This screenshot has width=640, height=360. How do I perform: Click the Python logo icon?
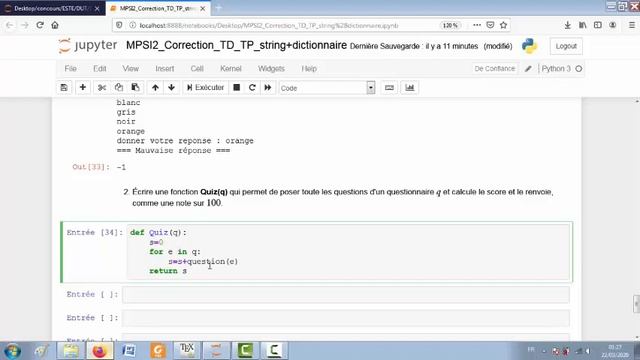tap(529, 46)
